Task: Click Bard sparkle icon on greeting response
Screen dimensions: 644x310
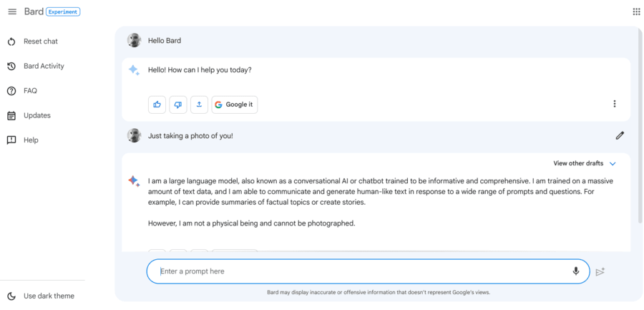Action: [x=134, y=70]
